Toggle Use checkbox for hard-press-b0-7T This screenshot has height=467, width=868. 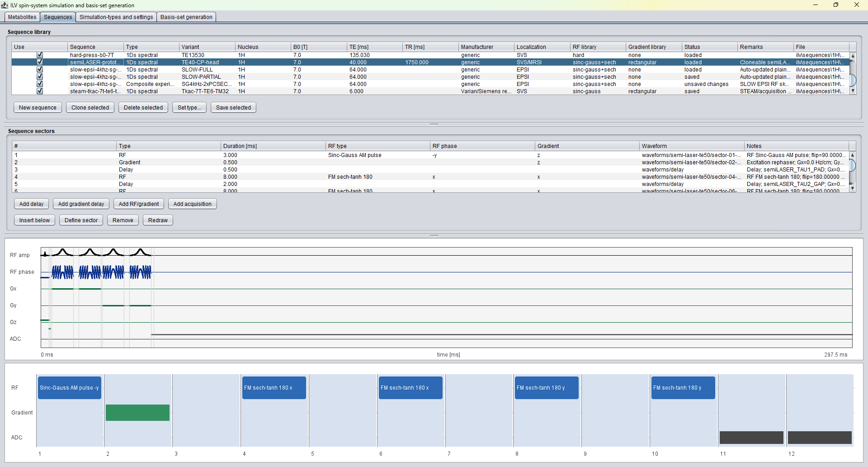pos(40,55)
